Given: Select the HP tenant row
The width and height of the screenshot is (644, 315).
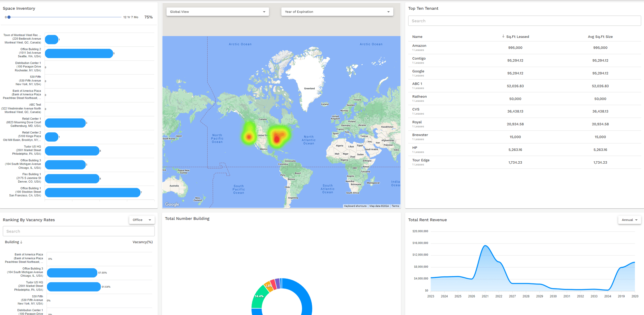Looking at the screenshot, I should (x=525, y=150).
